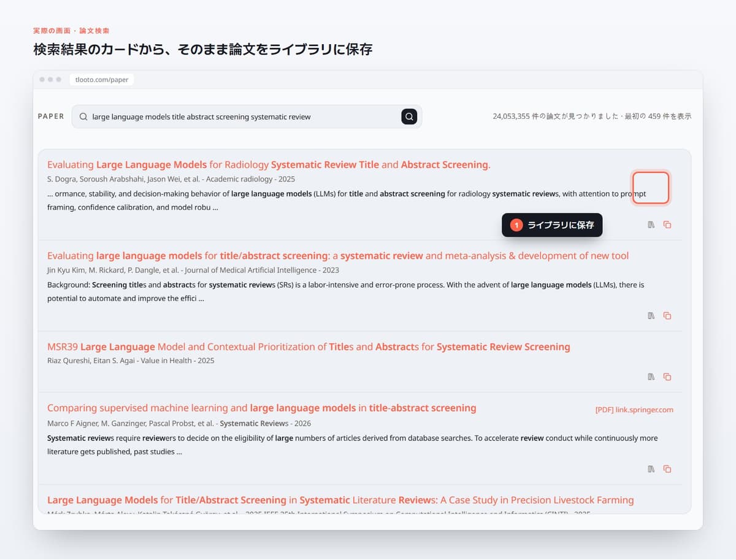This screenshot has height=560, width=736.
Task: Click the "24,053,355 件の論文が見つかりました" result count
Action: 556,117
